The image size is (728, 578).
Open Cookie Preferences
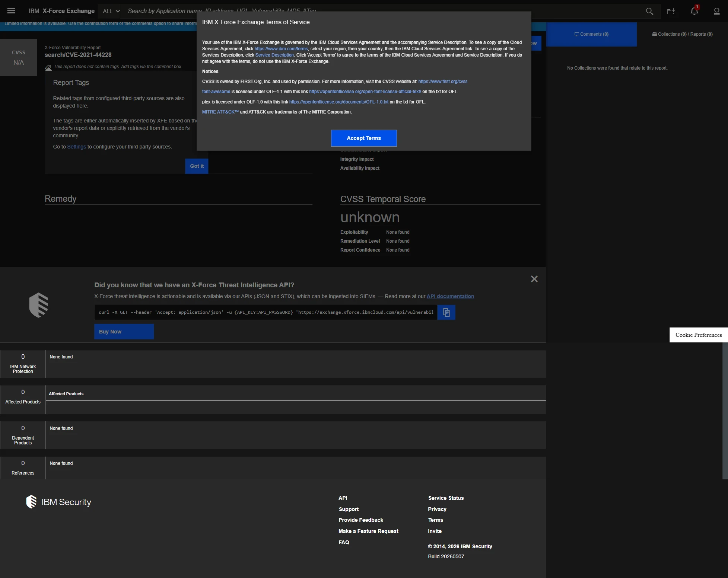point(699,335)
